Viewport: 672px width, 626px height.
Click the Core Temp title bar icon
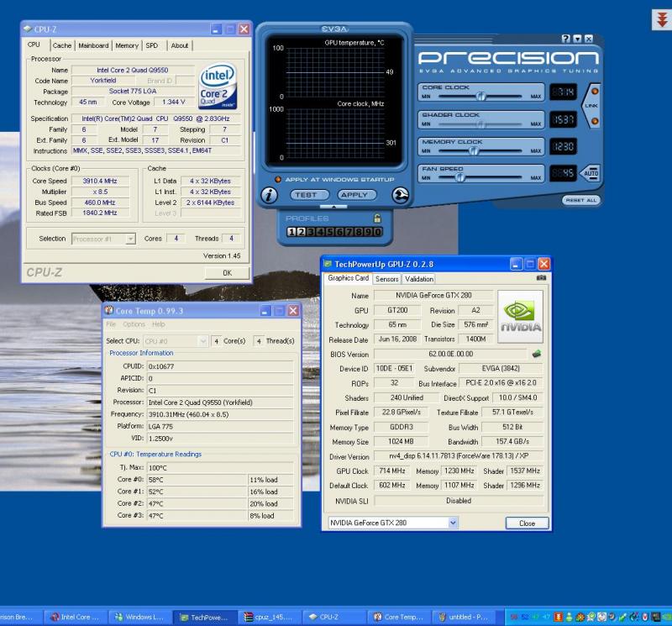pos(109,310)
